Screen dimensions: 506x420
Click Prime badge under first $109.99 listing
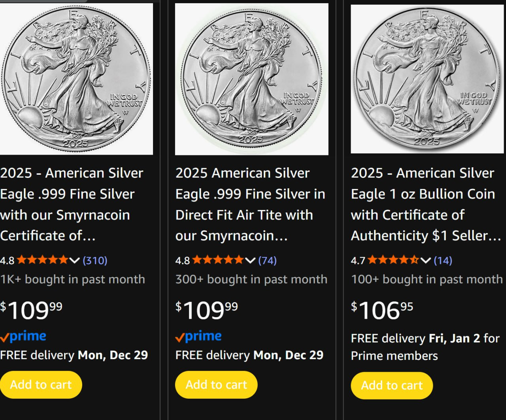(x=24, y=337)
